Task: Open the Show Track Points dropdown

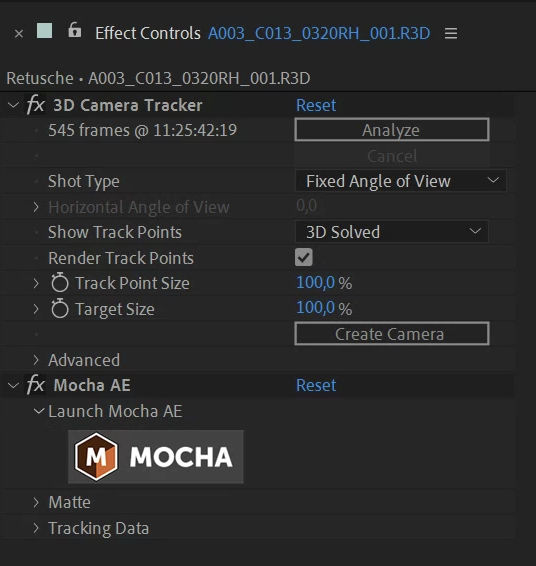Action: pos(392,232)
